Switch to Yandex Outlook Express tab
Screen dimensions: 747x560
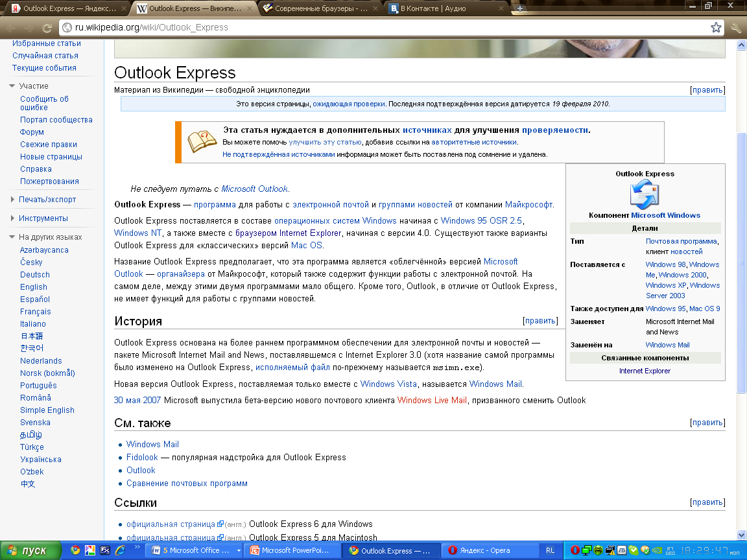tap(68, 8)
